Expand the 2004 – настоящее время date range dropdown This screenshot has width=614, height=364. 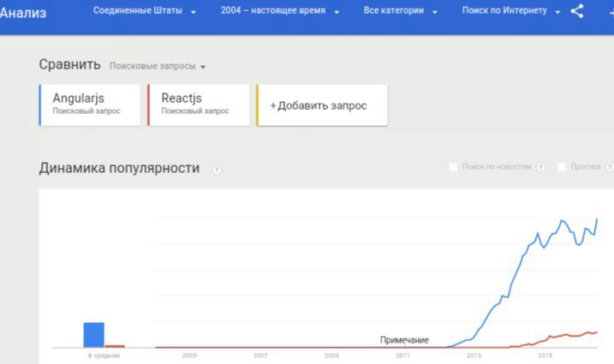click(x=279, y=11)
